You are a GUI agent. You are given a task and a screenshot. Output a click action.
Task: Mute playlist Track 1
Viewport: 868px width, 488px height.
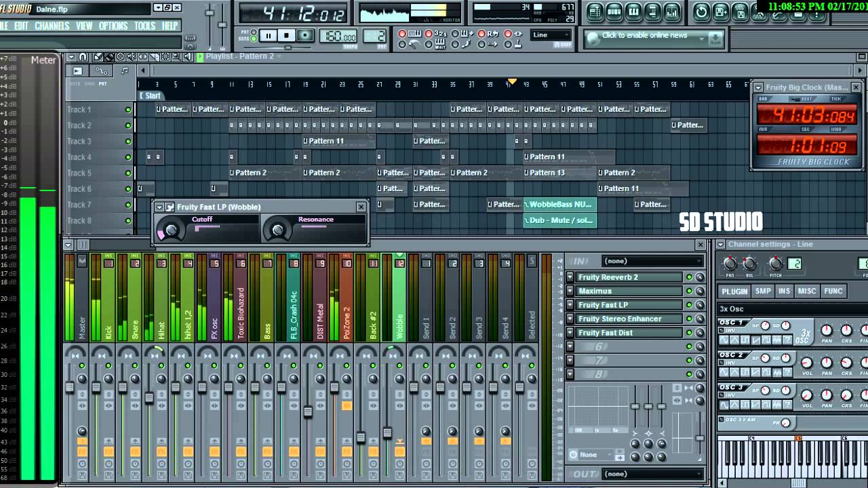tap(127, 110)
